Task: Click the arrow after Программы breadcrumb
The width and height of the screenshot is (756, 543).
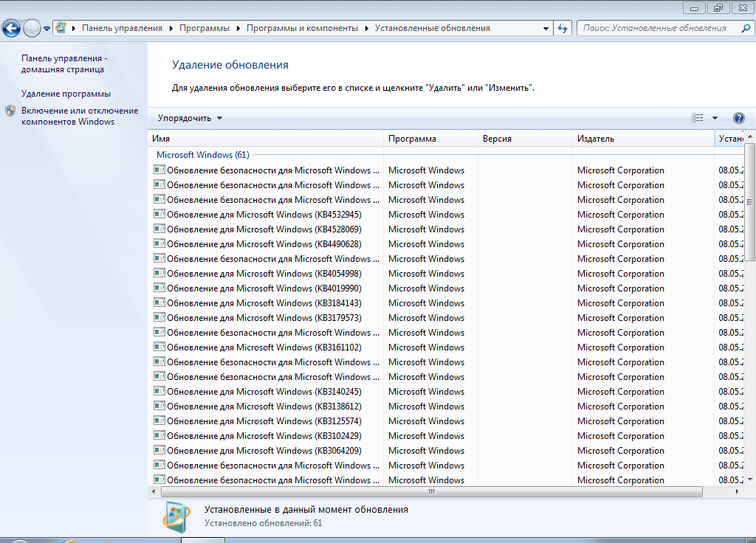Action: [x=238, y=29]
